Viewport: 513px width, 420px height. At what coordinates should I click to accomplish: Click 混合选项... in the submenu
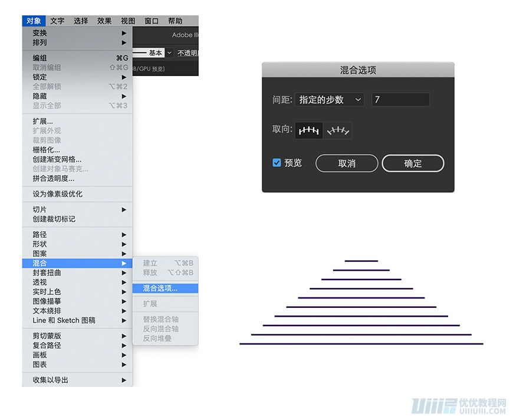(x=166, y=288)
